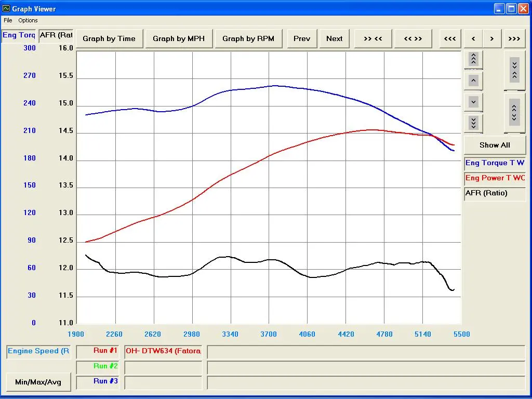Click the Graph Viewer title bar icon
The width and height of the screenshot is (532, 399).
(6, 9)
